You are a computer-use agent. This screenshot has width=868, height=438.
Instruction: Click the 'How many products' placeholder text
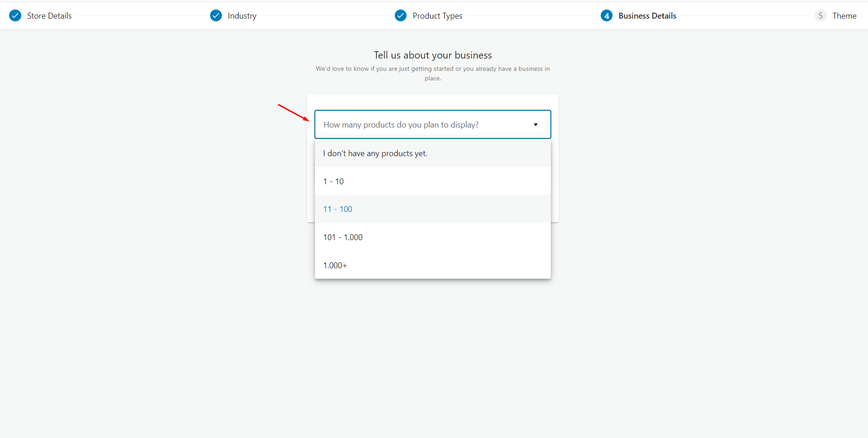point(401,125)
